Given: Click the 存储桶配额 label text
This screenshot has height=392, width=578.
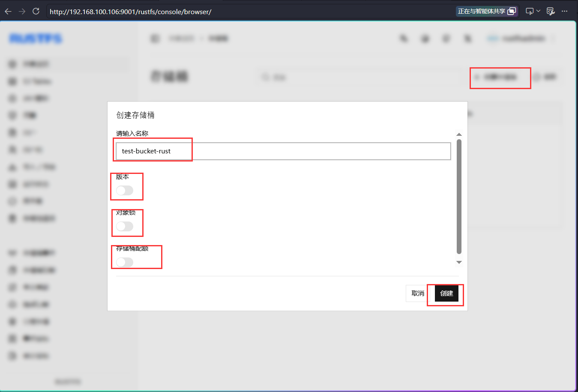Looking at the screenshot, I should click(x=132, y=248).
